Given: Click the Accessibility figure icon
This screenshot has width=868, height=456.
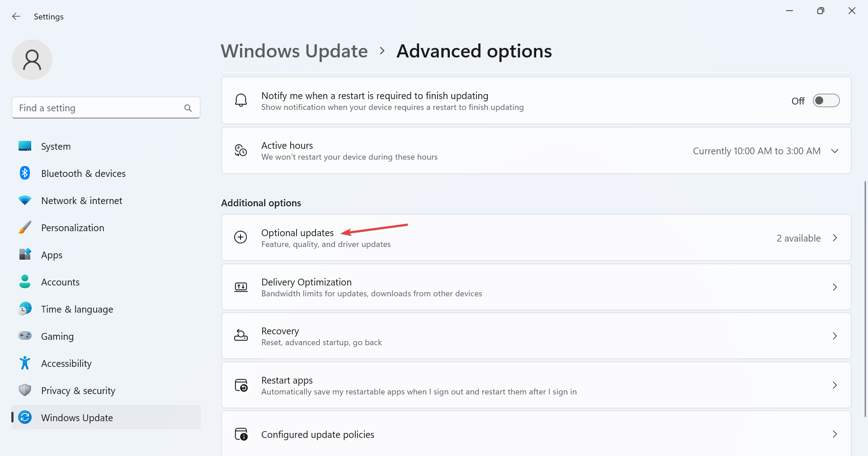Looking at the screenshot, I should click(x=25, y=363).
